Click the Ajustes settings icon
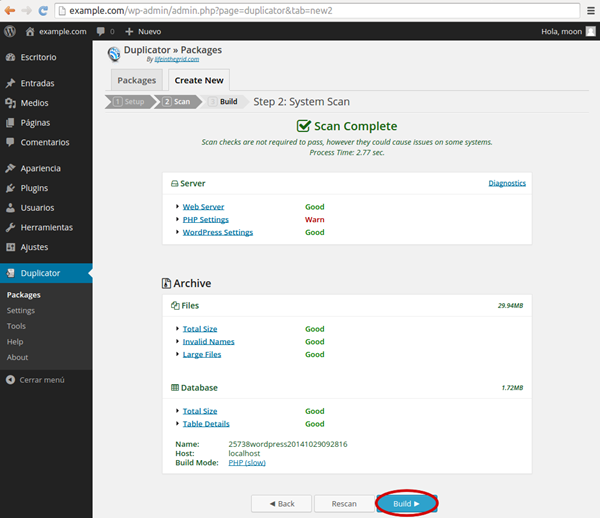 pos(10,247)
